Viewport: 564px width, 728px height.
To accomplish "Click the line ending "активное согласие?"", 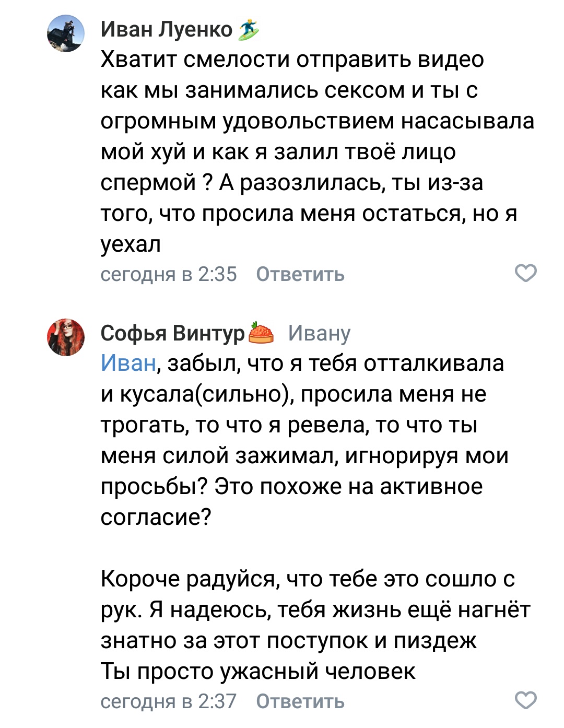I will [291, 487].
